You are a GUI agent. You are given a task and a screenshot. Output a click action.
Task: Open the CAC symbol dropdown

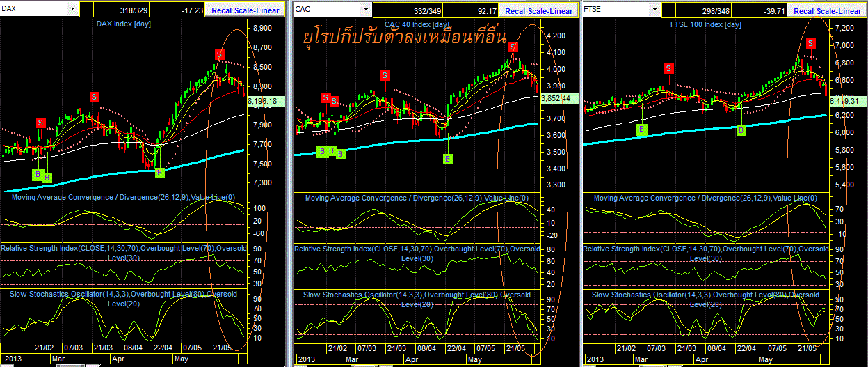click(x=364, y=9)
